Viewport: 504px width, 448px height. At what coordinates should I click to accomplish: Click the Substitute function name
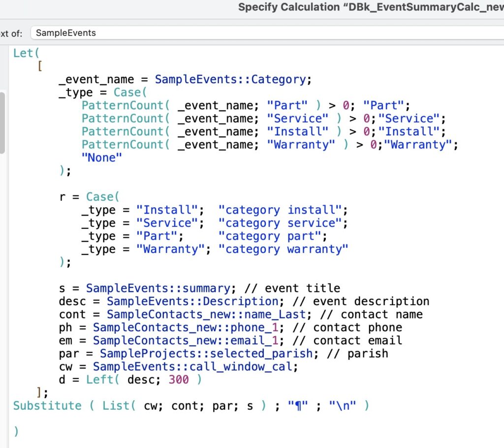point(47,406)
